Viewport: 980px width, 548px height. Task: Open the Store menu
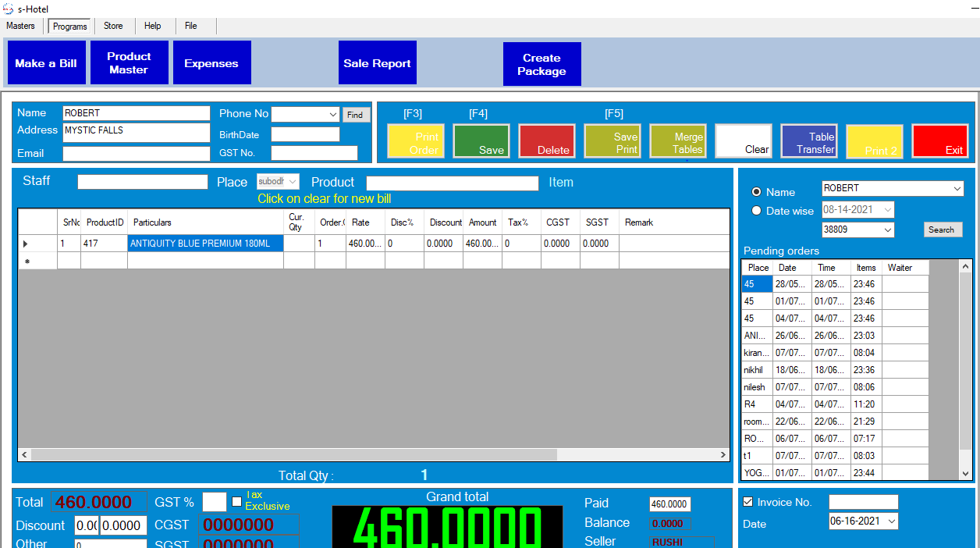pos(113,26)
